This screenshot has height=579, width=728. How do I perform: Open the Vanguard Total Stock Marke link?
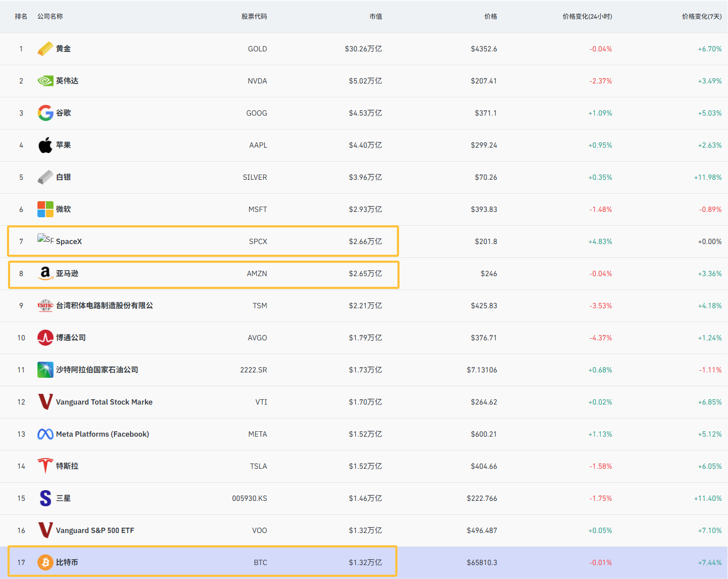[104, 402]
